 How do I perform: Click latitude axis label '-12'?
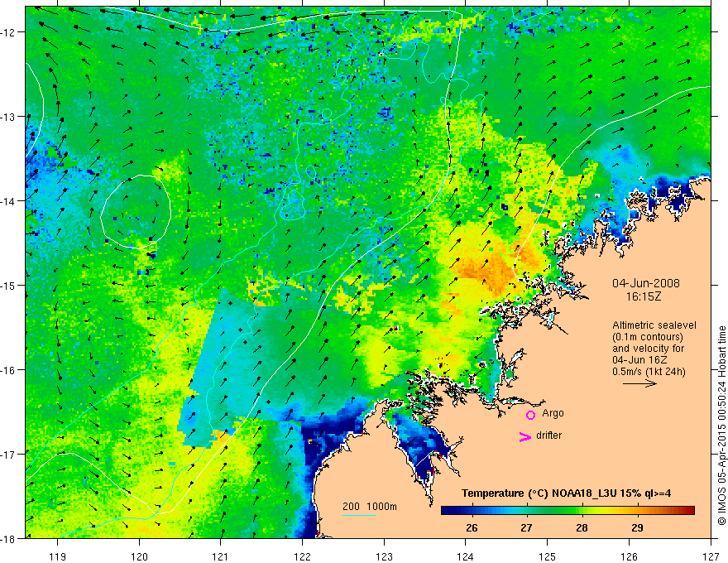click(9, 32)
